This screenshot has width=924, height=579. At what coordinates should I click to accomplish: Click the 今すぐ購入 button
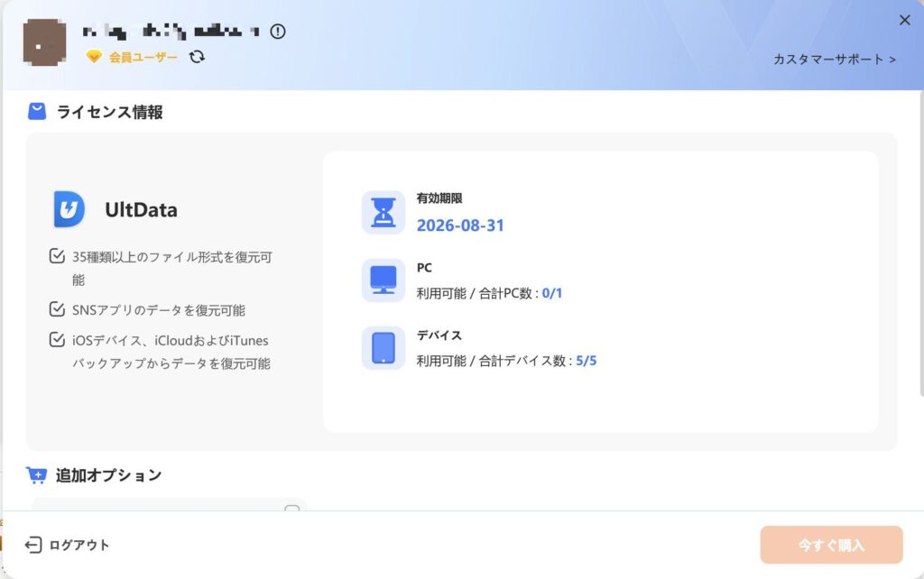click(x=831, y=545)
